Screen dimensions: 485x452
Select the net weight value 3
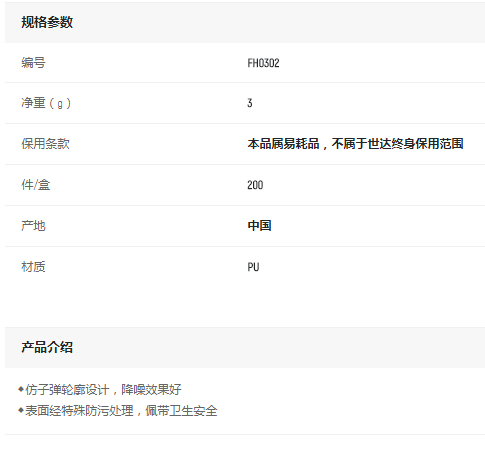pyautogui.click(x=250, y=103)
